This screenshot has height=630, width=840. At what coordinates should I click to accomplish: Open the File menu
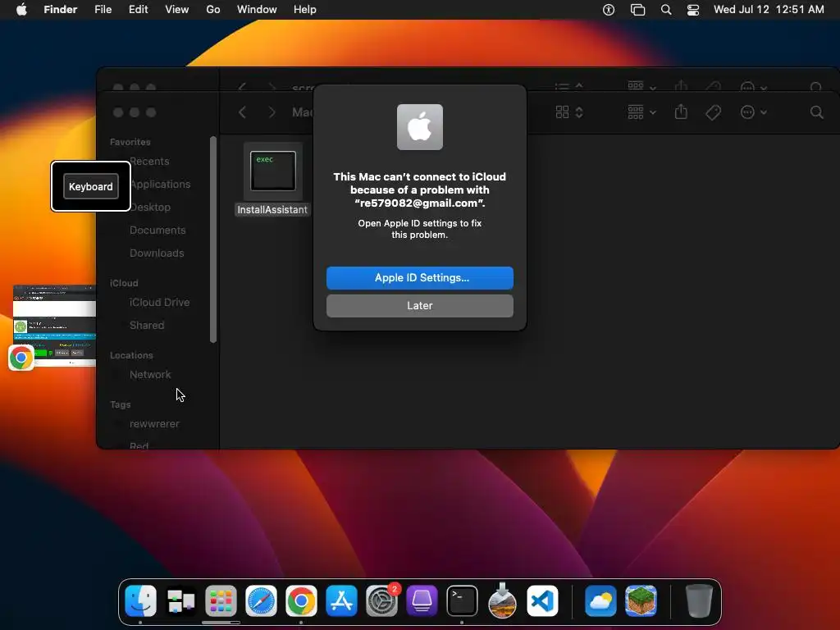(103, 10)
